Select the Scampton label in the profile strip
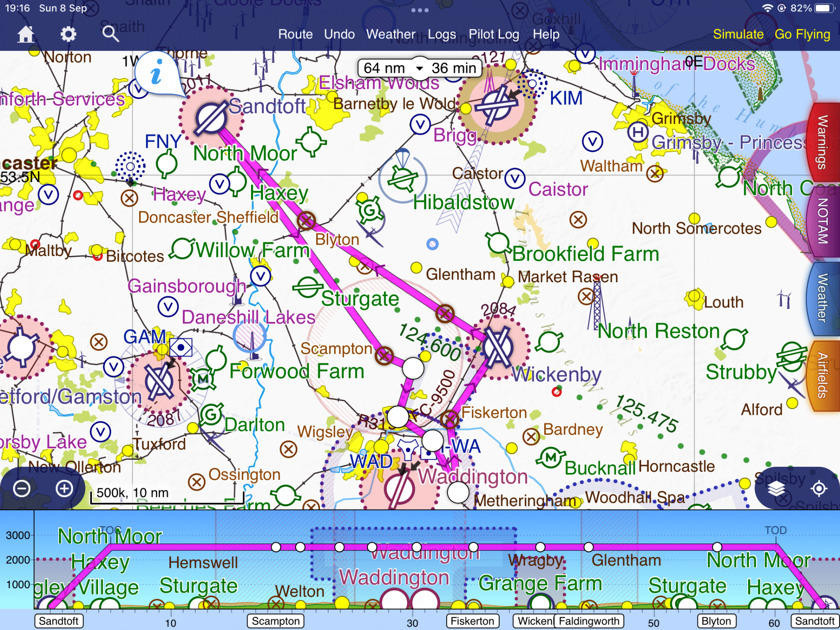The width and height of the screenshot is (840, 630). coord(275,621)
